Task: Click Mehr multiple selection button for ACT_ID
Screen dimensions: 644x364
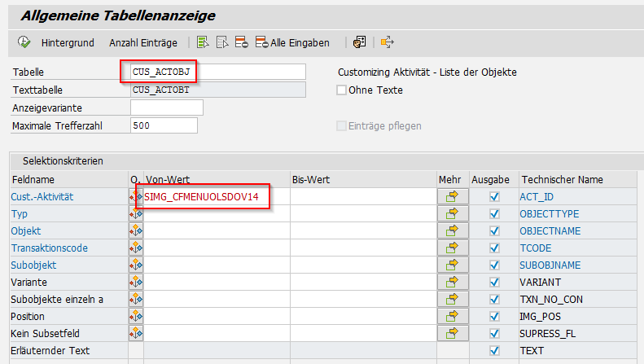Action: (x=453, y=197)
